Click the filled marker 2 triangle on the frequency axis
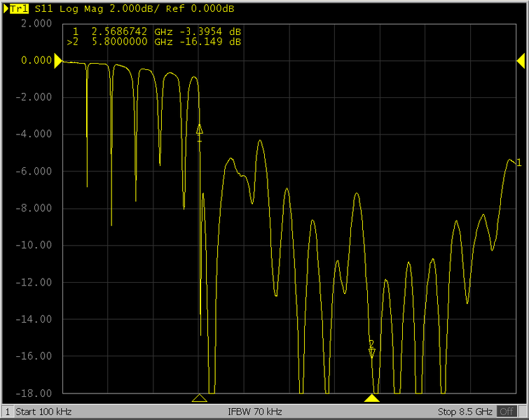Screen dimensions: 529x420 [x=372, y=398]
